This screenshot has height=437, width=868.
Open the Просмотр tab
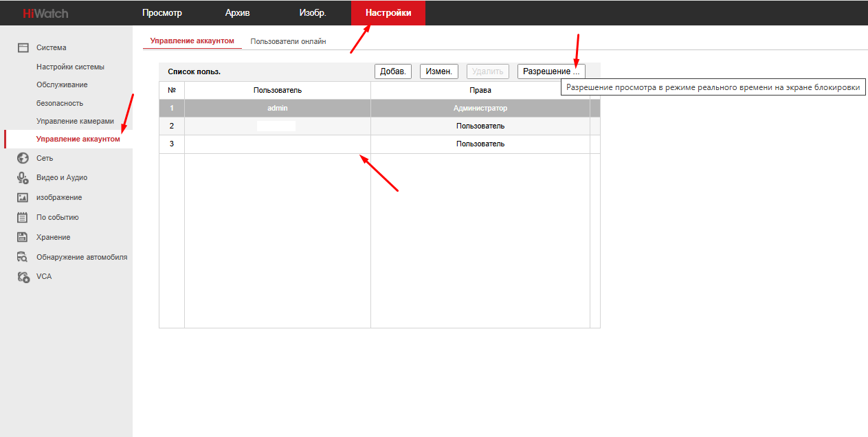tap(162, 13)
